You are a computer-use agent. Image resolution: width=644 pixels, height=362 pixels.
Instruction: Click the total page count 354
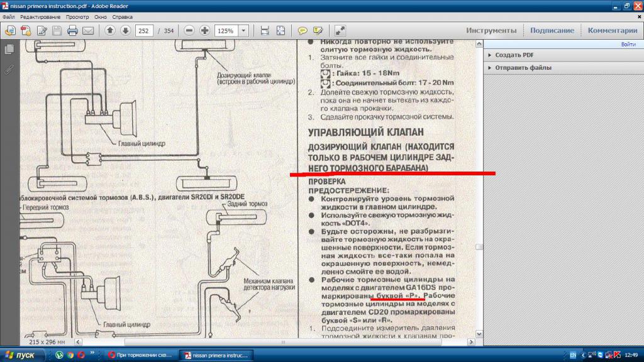tap(169, 31)
